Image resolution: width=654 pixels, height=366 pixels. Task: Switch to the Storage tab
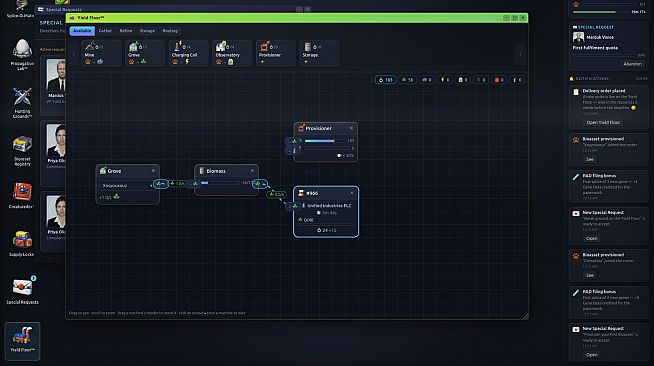click(x=147, y=31)
